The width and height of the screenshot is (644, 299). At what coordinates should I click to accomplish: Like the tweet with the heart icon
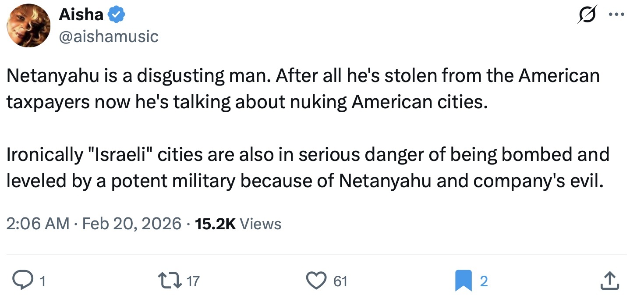point(316,281)
